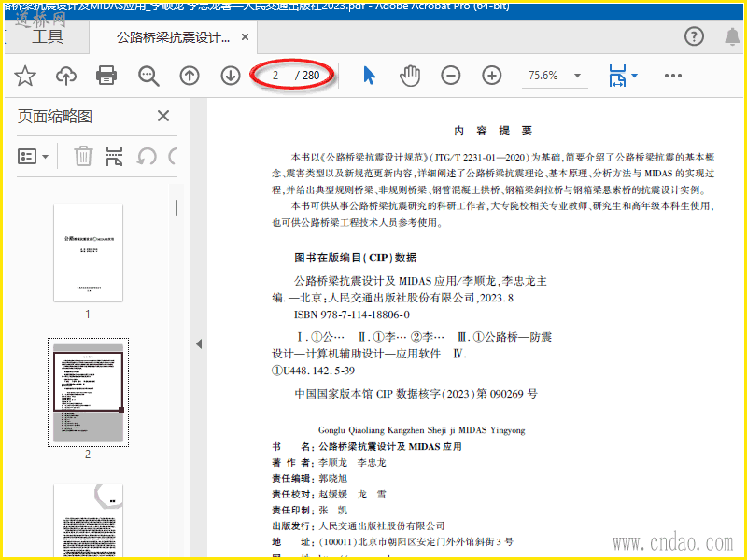This screenshot has height=560, width=747.
Task: Delete pages with trash icon
Action: tap(83, 156)
